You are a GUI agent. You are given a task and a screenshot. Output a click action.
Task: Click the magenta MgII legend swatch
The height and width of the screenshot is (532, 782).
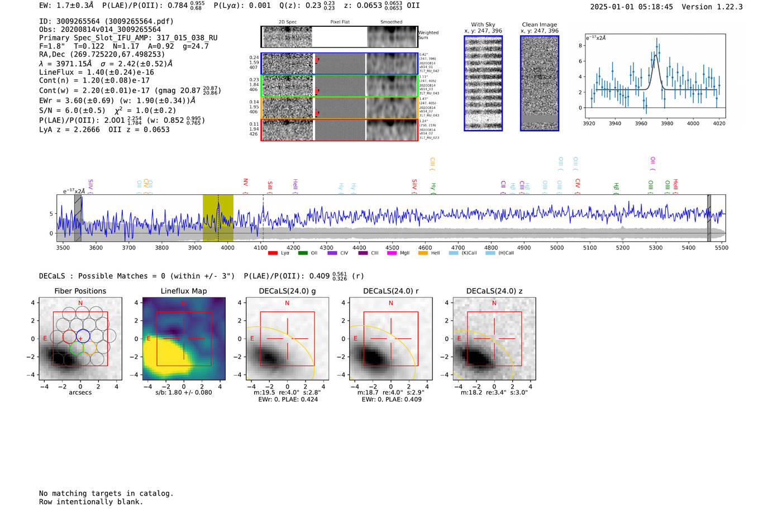click(392, 253)
